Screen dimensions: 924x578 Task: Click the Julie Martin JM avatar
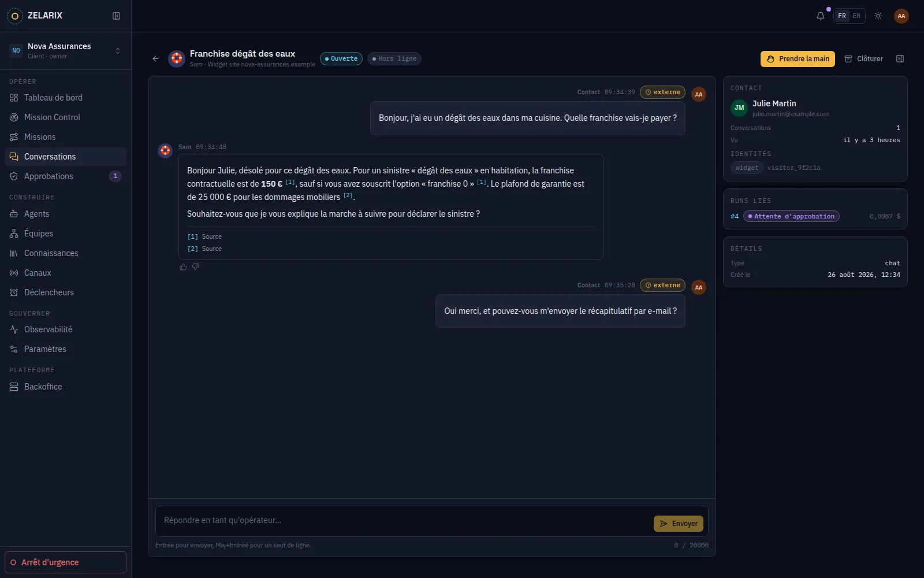pos(739,108)
